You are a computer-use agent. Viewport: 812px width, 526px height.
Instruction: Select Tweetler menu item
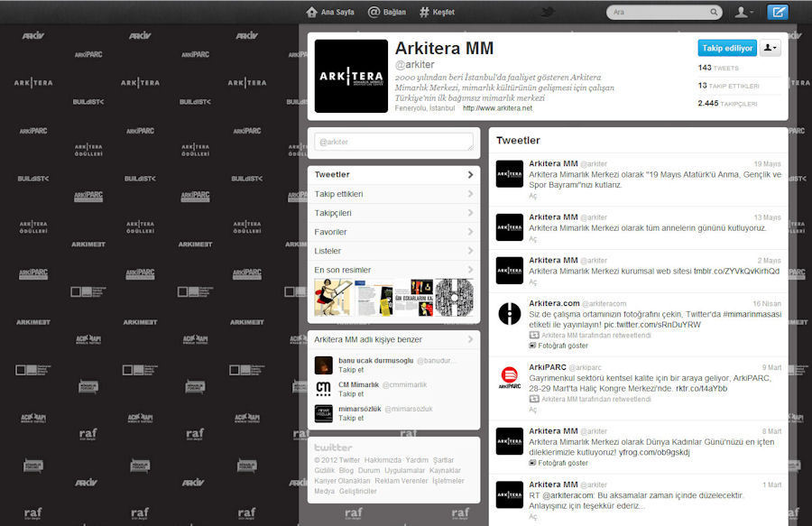click(x=393, y=175)
